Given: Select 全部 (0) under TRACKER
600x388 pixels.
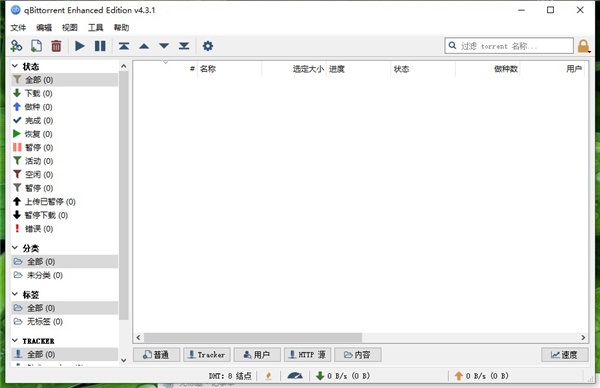Looking at the screenshot, I should pyautogui.click(x=64, y=354).
